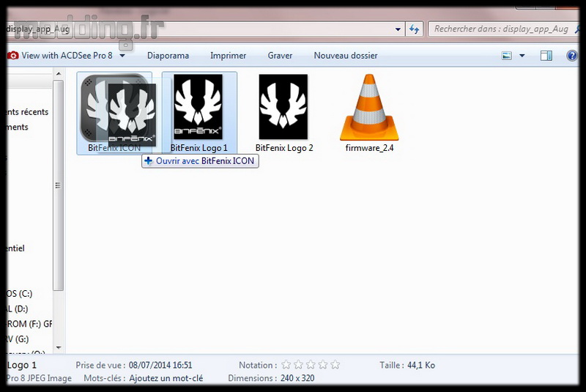Rate with the first Notation star
The width and height of the screenshot is (586, 392).
pyautogui.click(x=286, y=364)
